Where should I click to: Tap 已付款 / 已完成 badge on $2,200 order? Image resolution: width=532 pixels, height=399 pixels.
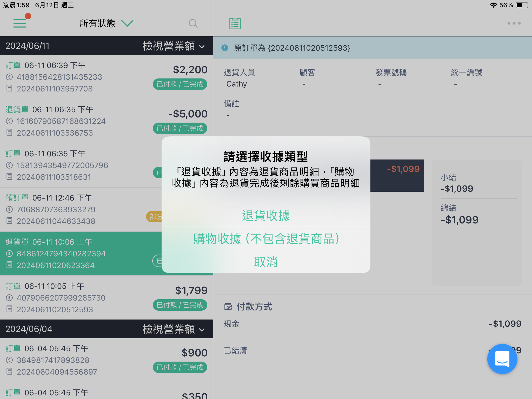pos(180,84)
